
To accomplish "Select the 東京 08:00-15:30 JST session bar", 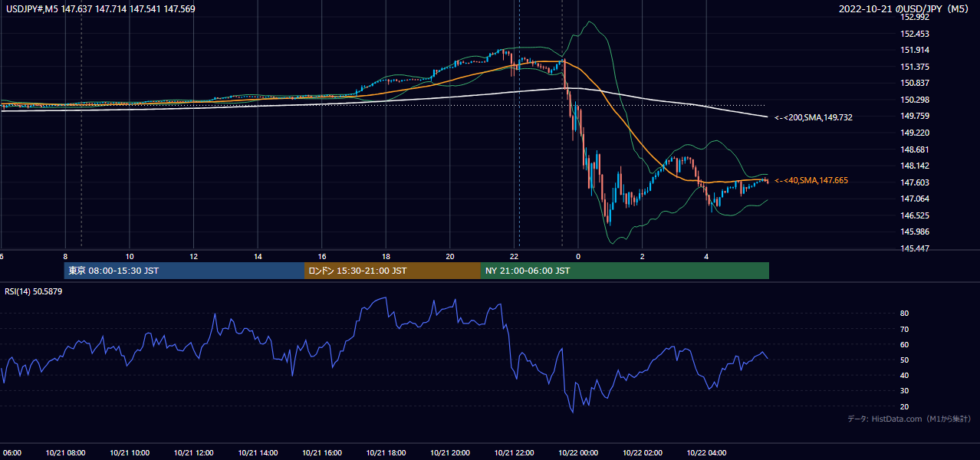I will coord(184,271).
